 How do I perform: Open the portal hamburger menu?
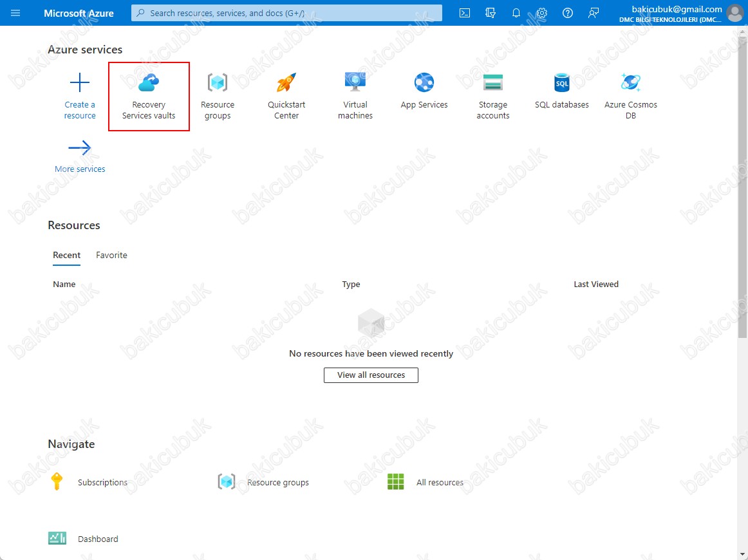point(15,13)
